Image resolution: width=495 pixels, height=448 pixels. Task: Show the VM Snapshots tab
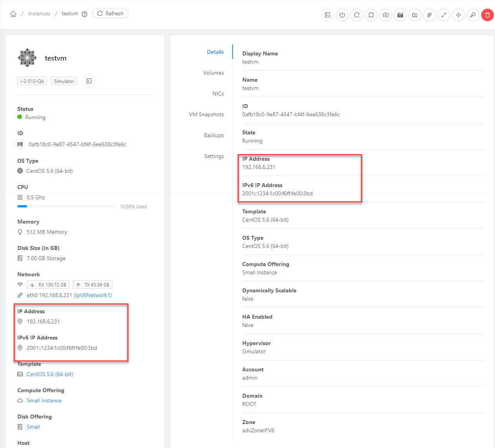click(206, 114)
